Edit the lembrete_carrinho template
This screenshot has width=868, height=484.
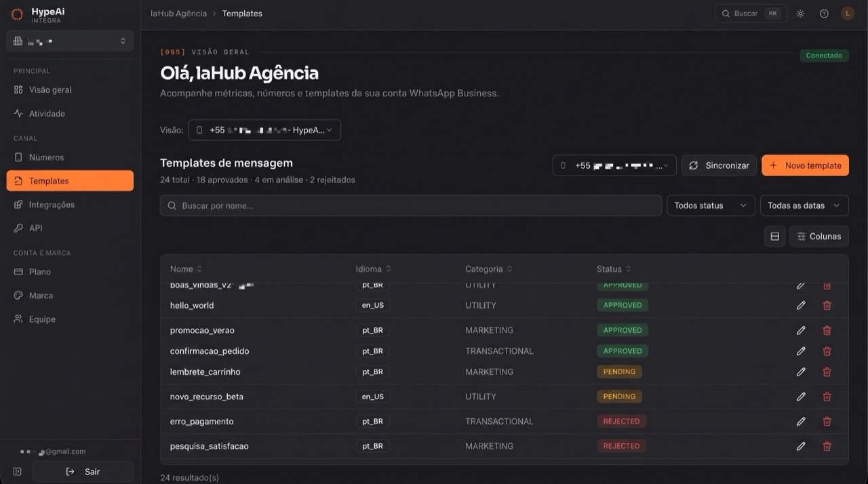[801, 372]
